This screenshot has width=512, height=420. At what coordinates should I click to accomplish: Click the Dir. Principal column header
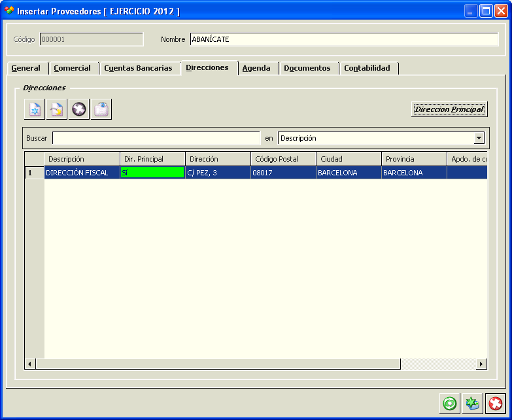[x=152, y=159]
